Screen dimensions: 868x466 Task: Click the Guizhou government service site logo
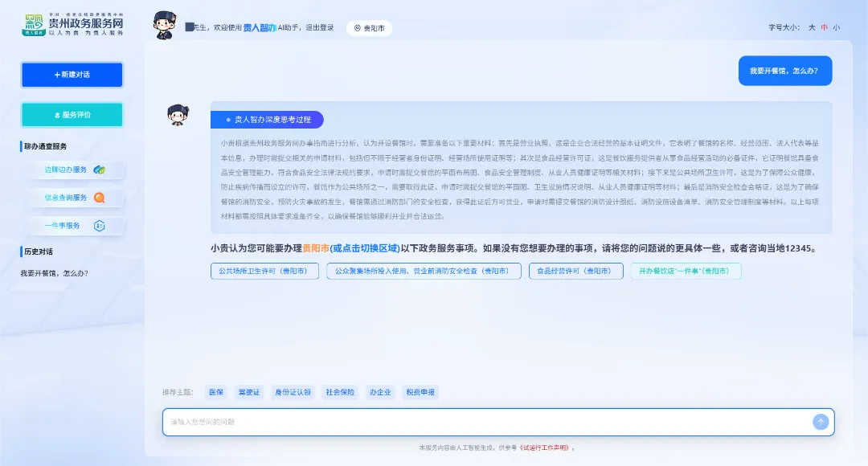(72, 25)
